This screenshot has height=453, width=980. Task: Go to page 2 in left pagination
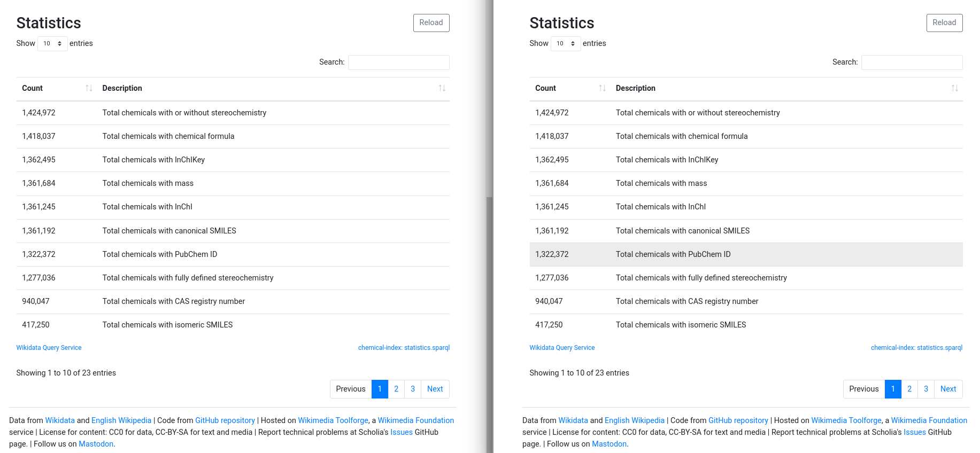coord(396,389)
